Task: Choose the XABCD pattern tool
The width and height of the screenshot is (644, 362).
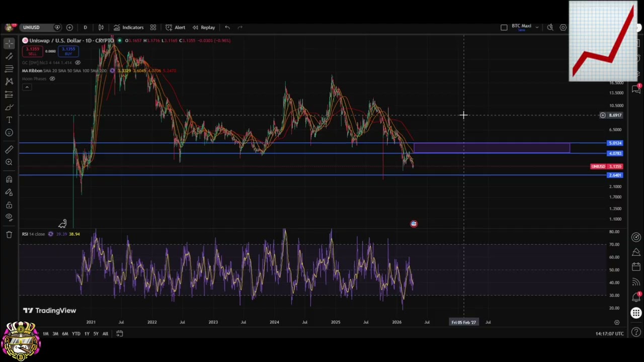Action: click(x=9, y=81)
